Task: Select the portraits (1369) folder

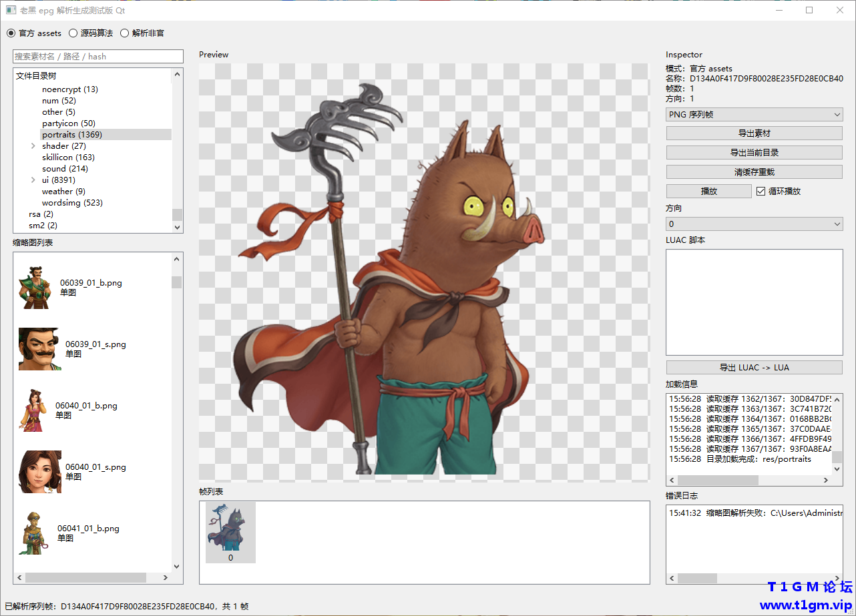Action: 72,135
